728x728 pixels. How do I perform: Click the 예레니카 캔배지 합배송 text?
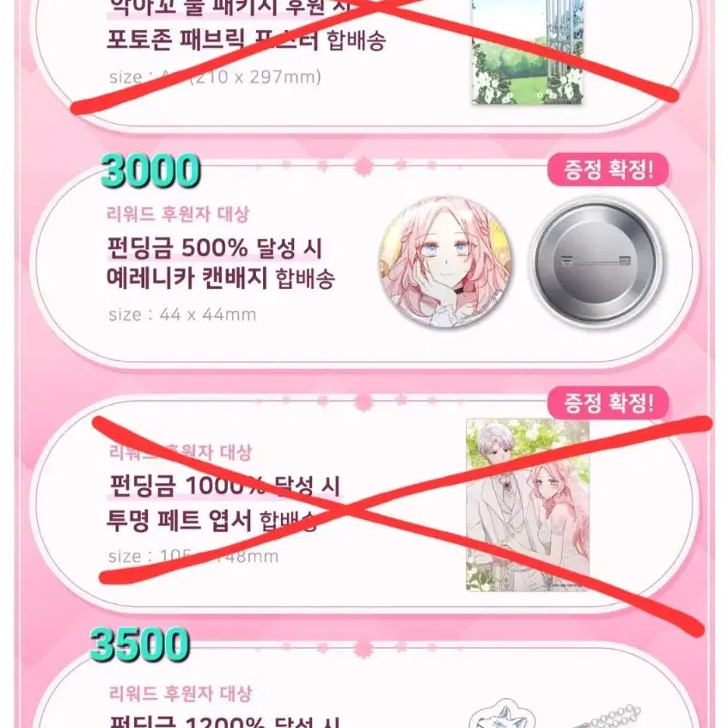click(221, 278)
